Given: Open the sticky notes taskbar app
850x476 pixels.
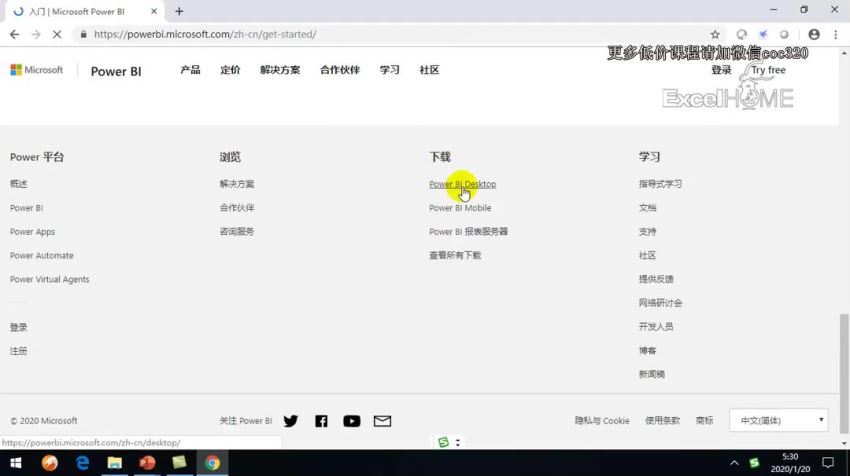Looking at the screenshot, I should [179, 463].
